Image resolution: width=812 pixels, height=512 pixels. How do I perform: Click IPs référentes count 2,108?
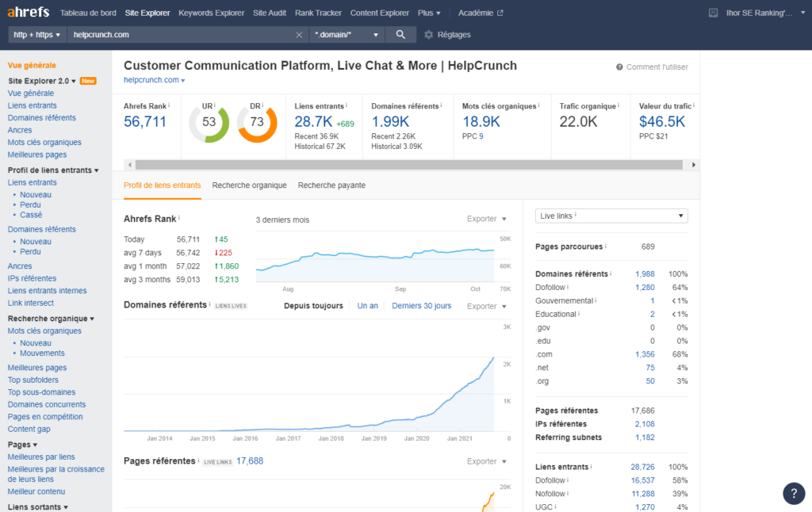(x=645, y=424)
